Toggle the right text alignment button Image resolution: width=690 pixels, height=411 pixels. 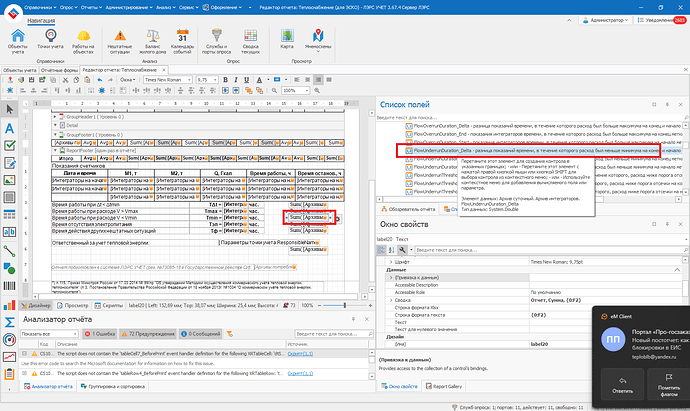[318, 80]
